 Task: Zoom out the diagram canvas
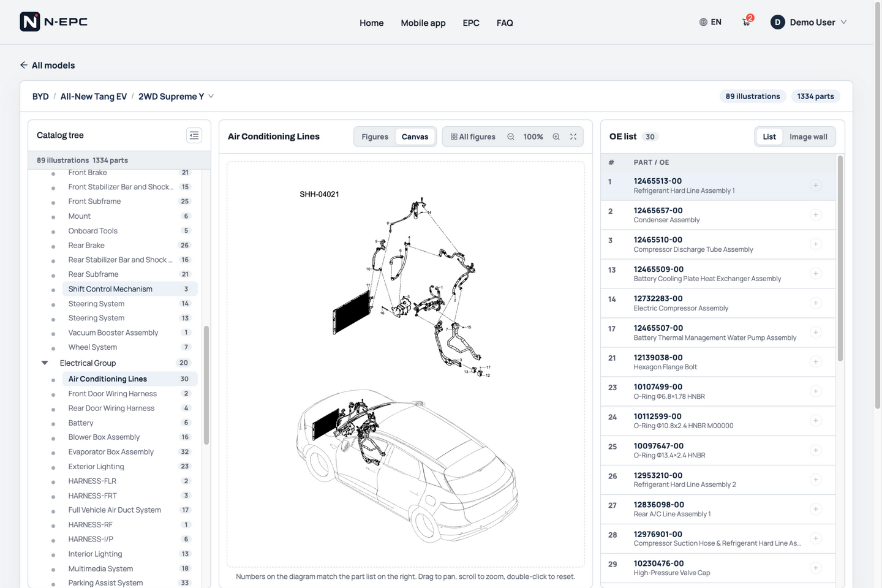point(511,137)
